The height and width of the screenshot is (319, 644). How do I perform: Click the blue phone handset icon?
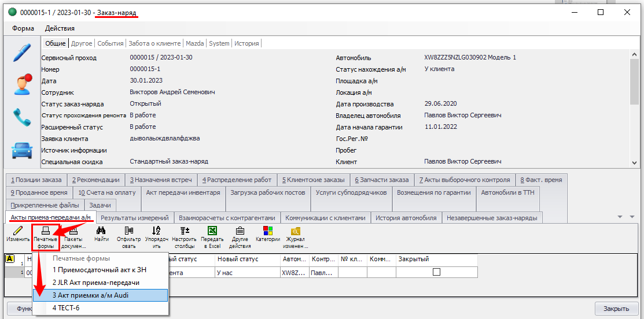pyautogui.click(x=21, y=118)
